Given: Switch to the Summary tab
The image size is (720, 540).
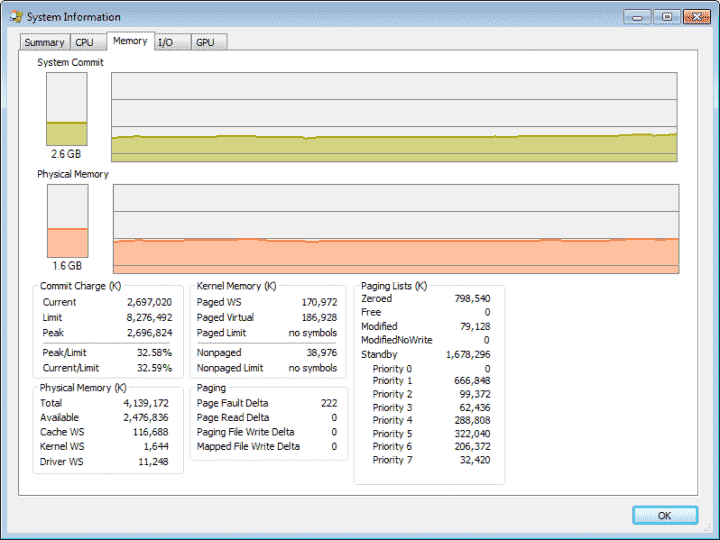Looking at the screenshot, I should pyautogui.click(x=45, y=42).
